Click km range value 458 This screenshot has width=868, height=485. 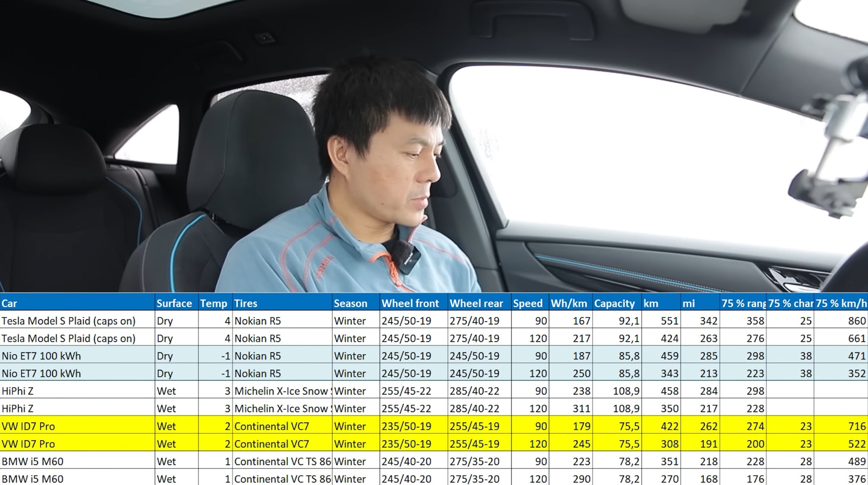pos(670,391)
